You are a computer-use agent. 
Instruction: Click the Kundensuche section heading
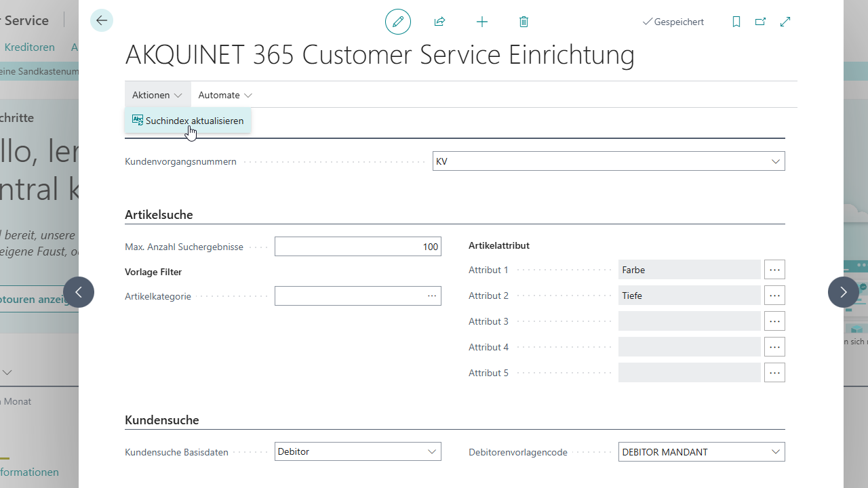point(162,420)
